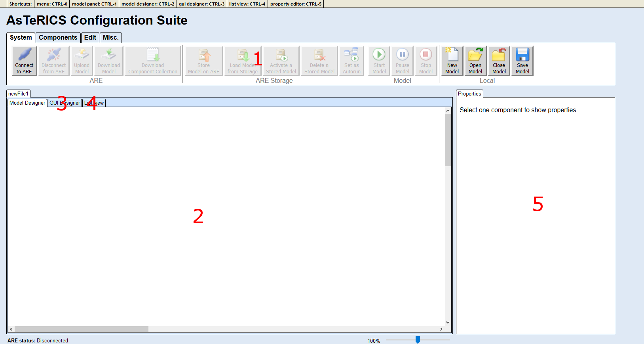Click 'Select one component to show properties' text
The width and height of the screenshot is (644, 344).
click(518, 110)
